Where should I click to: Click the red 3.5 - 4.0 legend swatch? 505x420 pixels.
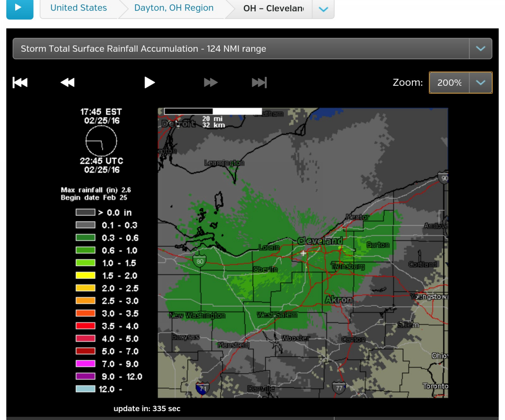[x=85, y=326]
